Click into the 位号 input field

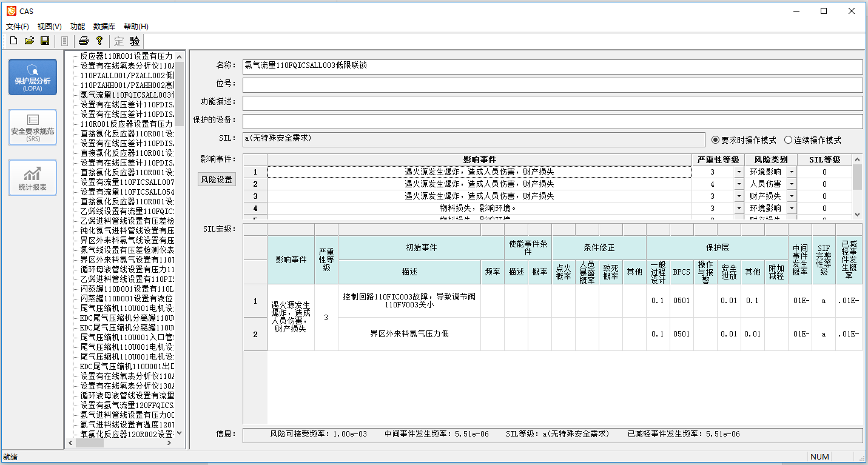(552, 85)
